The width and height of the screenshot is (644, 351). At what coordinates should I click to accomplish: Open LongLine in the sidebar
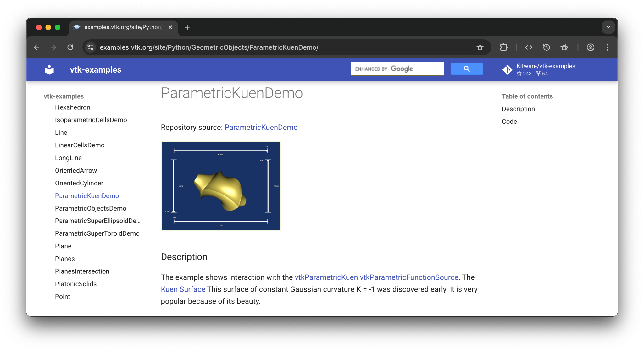[x=68, y=158]
